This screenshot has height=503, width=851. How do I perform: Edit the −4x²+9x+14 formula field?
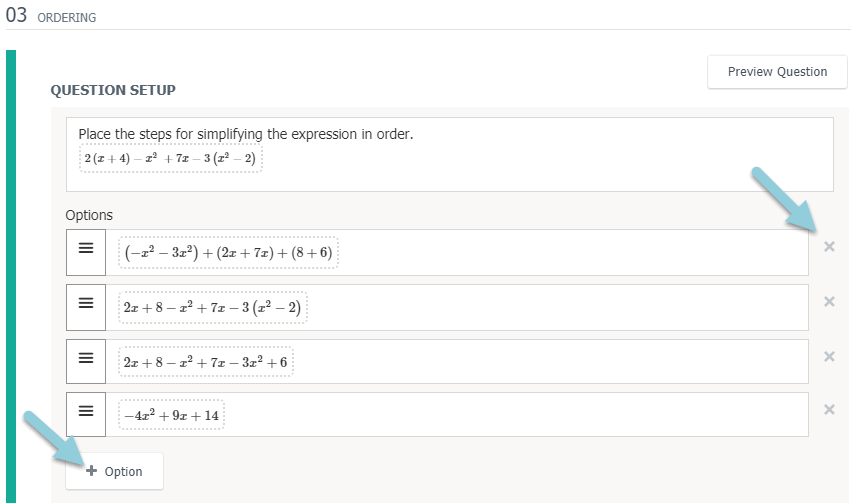point(171,415)
